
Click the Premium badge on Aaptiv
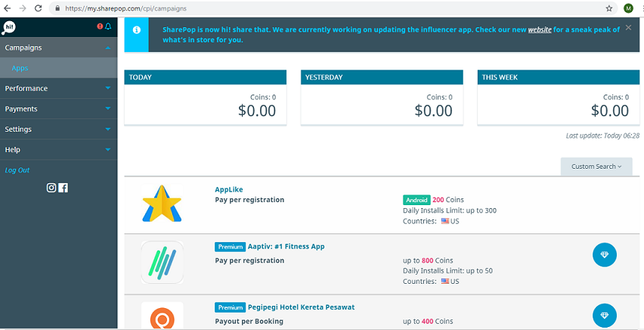click(x=230, y=247)
